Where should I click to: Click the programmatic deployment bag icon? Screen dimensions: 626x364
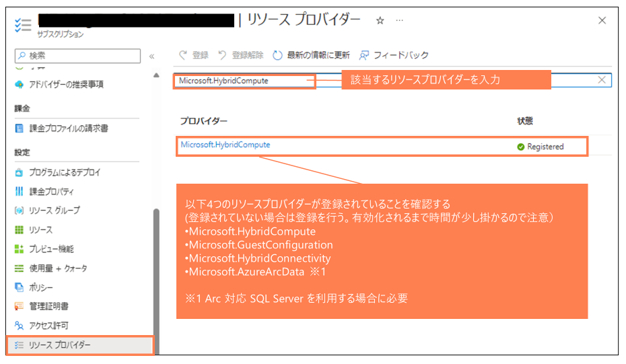point(19,172)
